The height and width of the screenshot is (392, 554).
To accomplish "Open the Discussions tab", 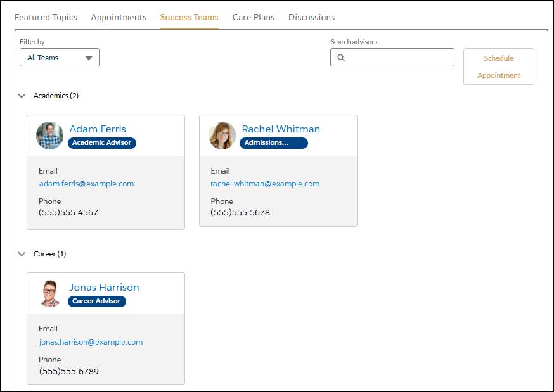I will pyautogui.click(x=312, y=17).
